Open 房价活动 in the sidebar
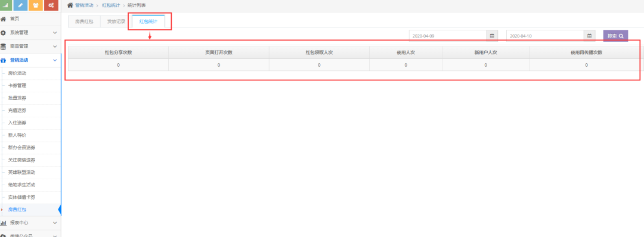This screenshot has height=237, width=644. click(x=17, y=73)
